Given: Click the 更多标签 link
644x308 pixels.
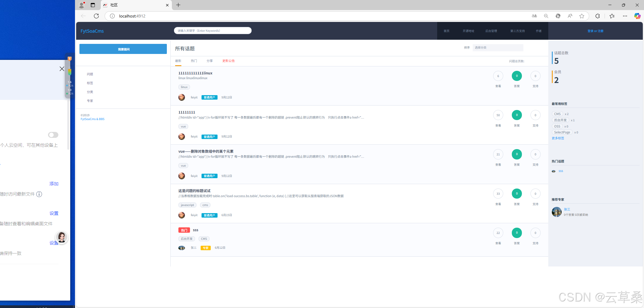Looking at the screenshot, I should point(558,138).
